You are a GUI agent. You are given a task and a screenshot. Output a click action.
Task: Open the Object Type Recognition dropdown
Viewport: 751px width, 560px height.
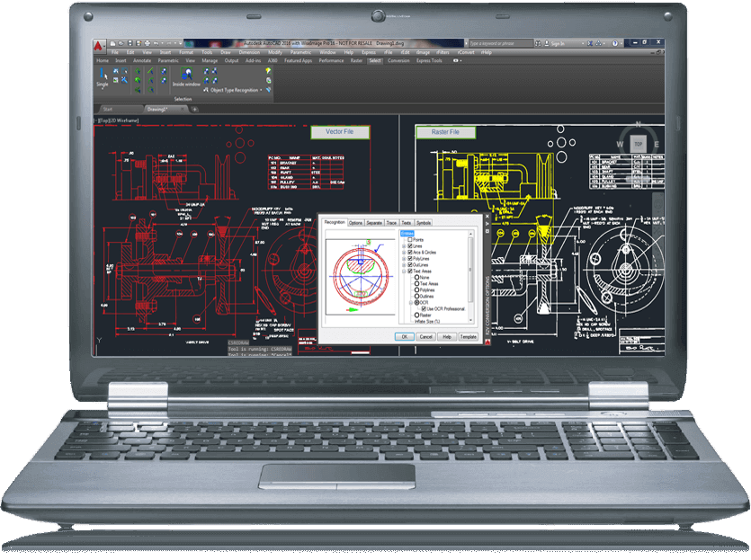coord(262,90)
